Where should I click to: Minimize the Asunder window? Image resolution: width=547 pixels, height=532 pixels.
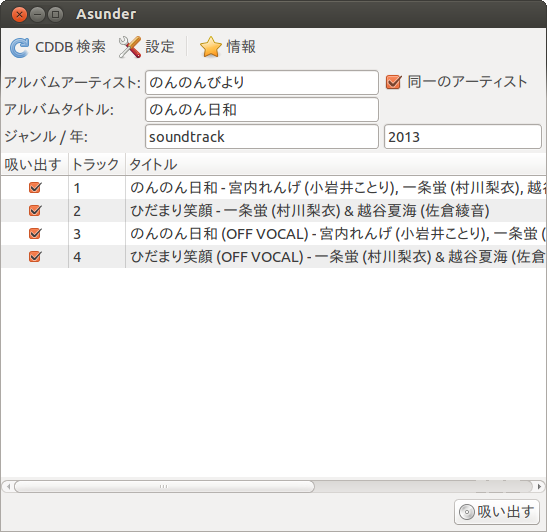(x=37, y=15)
